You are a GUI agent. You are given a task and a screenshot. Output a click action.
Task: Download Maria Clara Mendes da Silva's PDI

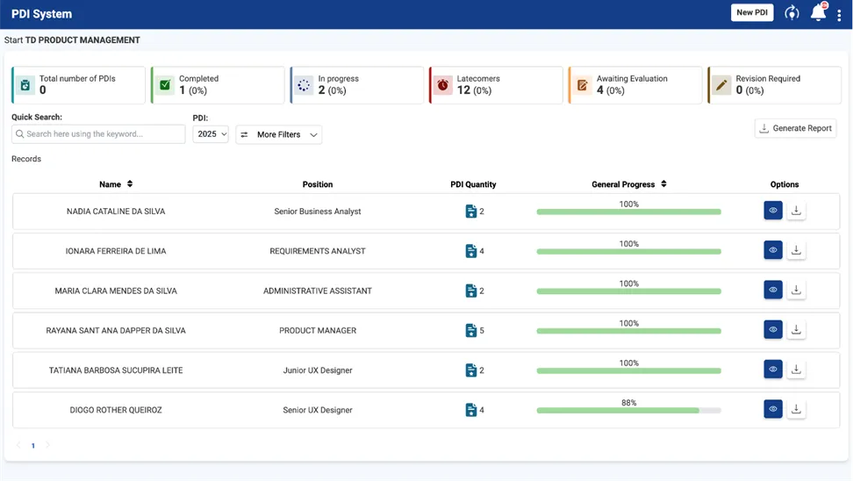tap(796, 290)
